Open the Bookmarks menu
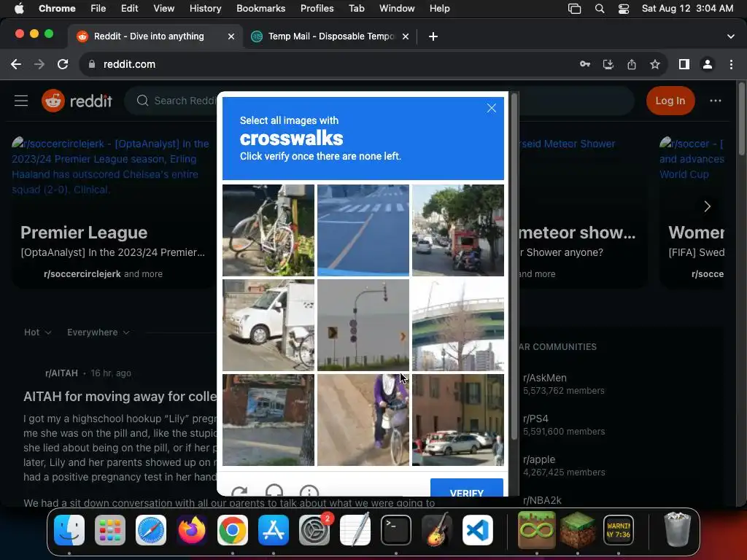 tap(260, 8)
